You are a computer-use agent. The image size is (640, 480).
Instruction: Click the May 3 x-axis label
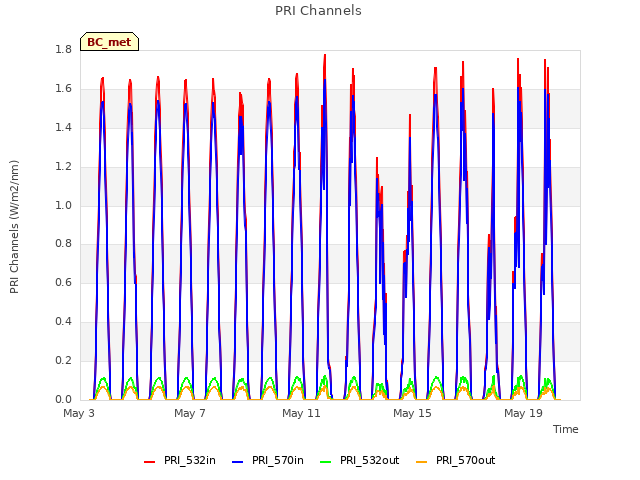tap(79, 413)
